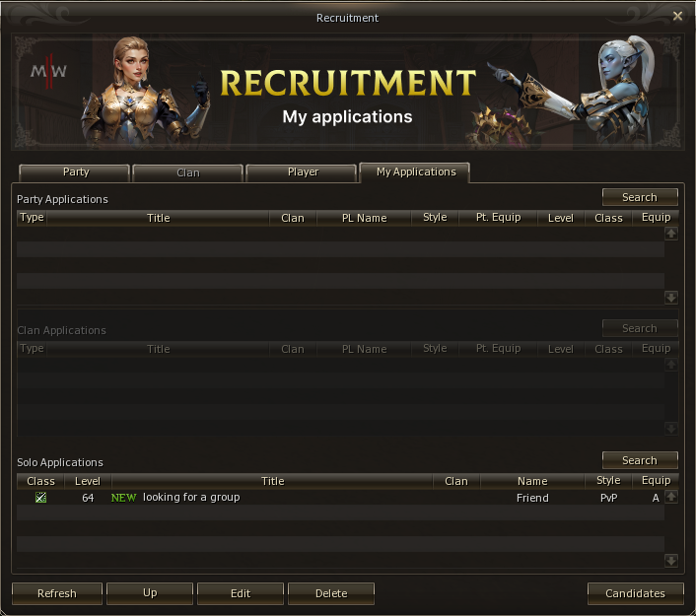The width and height of the screenshot is (696, 616).
Task: Sort solo applications by Title column header
Action: click(273, 481)
